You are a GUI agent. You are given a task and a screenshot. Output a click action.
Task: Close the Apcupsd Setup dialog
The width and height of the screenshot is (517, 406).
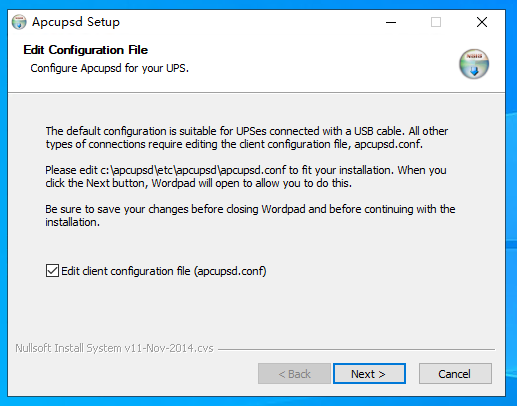click(x=482, y=22)
